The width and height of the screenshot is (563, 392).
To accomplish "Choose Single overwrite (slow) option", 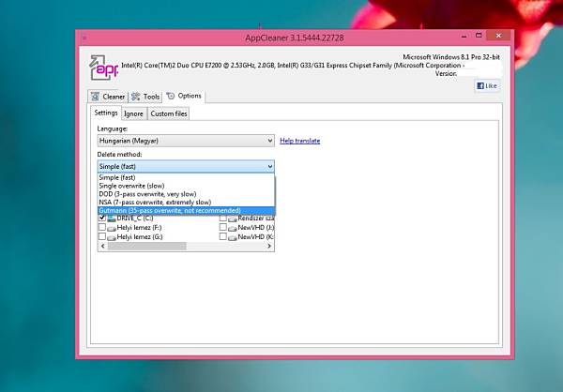I will tap(186, 186).
